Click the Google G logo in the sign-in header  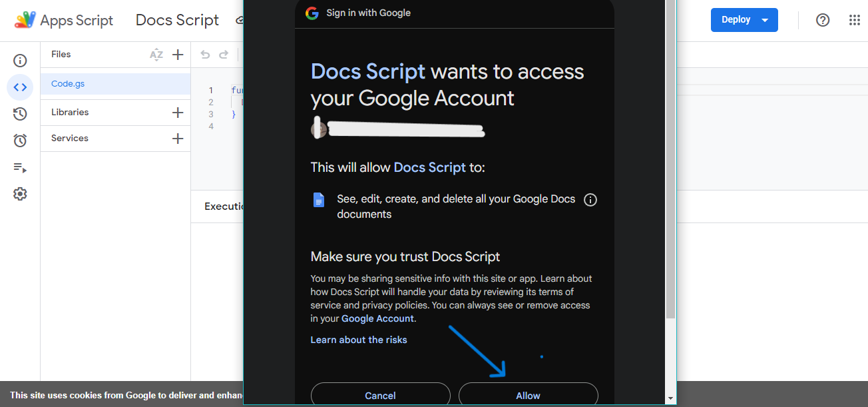(312, 13)
